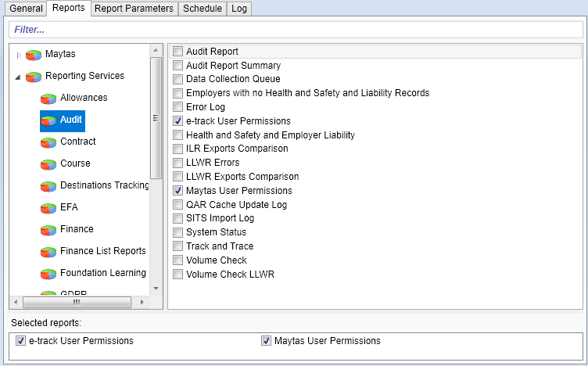This screenshot has height=366, width=588.
Task: Collapse the Reporting Services tree node
Action: (x=20, y=77)
